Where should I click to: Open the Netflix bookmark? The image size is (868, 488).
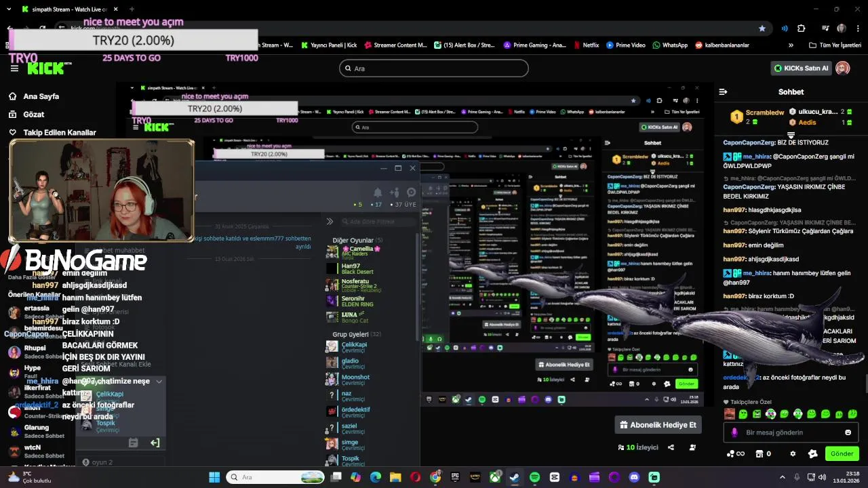tap(586, 45)
